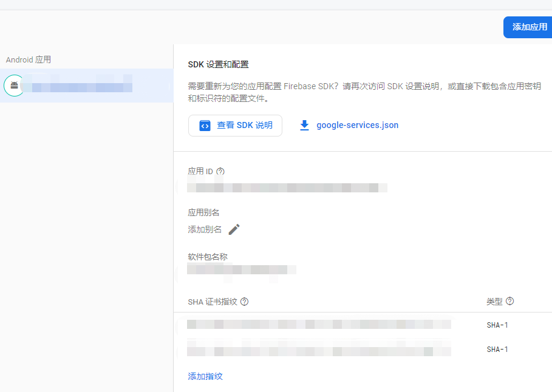This screenshot has width=552, height=392.
Task: Click the download icon beside google-services.json
Action: 304,125
